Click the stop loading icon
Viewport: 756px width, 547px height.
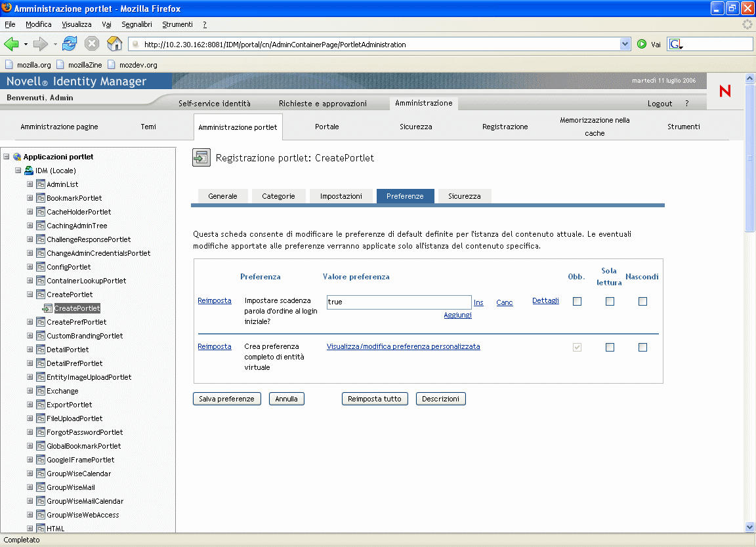click(92, 44)
